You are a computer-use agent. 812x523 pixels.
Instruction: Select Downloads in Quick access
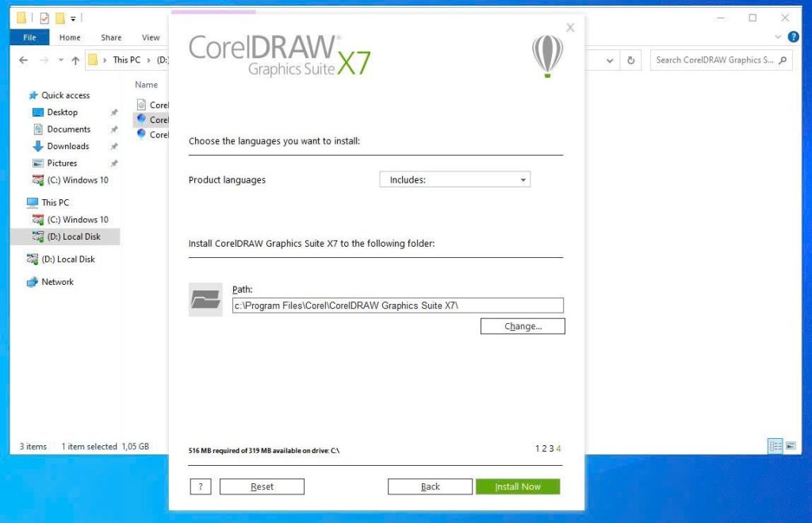tap(67, 146)
